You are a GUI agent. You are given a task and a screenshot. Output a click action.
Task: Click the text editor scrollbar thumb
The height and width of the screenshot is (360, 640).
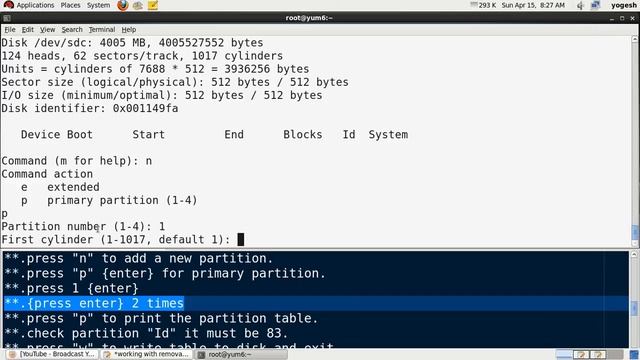(x=634, y=308)
